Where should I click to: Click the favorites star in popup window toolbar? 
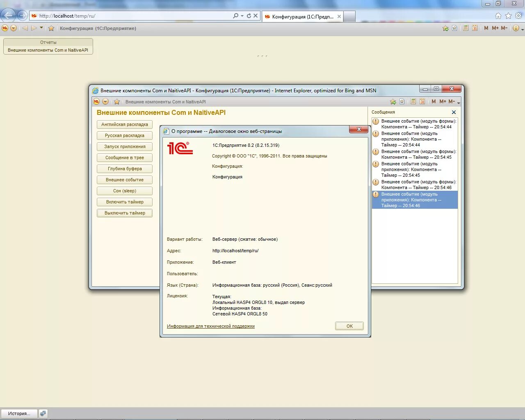pyautogui.click(x=117, y=102)
